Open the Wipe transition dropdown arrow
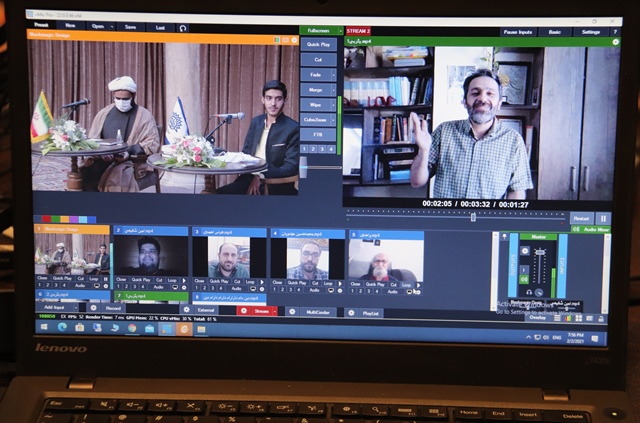The height and width of the screenshot is (423, 640). coord(333,104)
